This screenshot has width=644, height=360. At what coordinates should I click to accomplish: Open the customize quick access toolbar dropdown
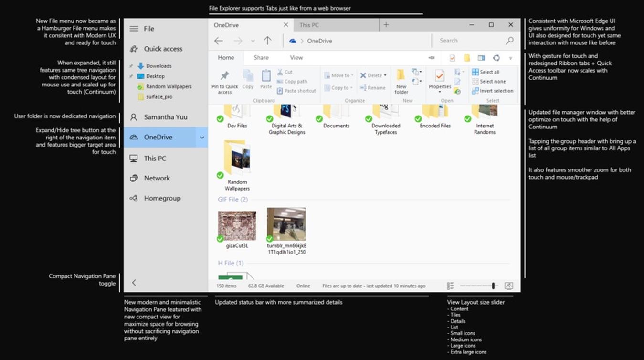tap(510, 58)
